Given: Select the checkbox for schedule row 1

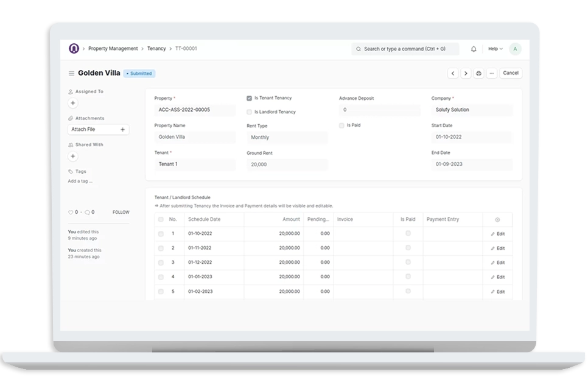Looking at the screenshot, I should point(161,234).
